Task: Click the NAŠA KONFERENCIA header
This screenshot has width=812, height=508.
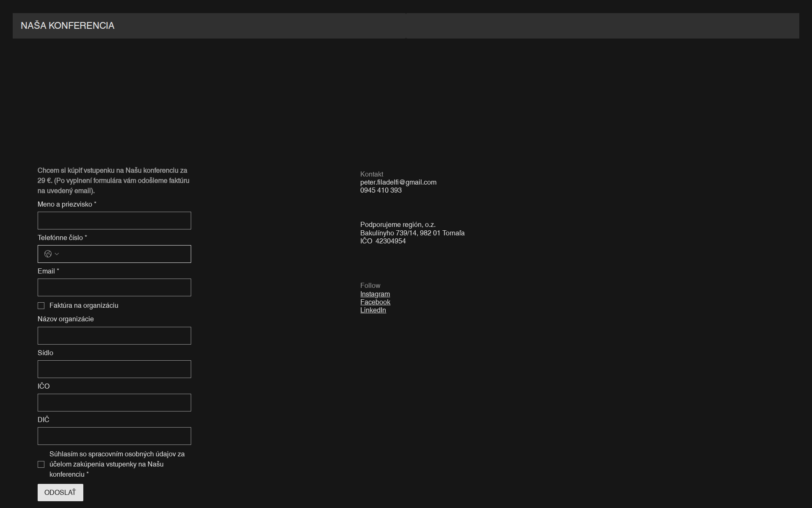Action: tap(68, 25)
